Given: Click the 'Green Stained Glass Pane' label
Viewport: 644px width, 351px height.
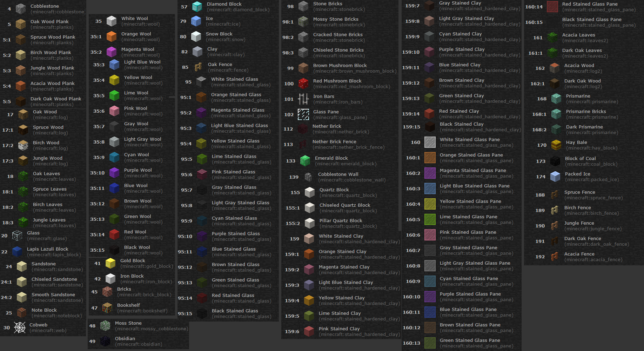Looking at the screenshot, I should click(470, 340).
